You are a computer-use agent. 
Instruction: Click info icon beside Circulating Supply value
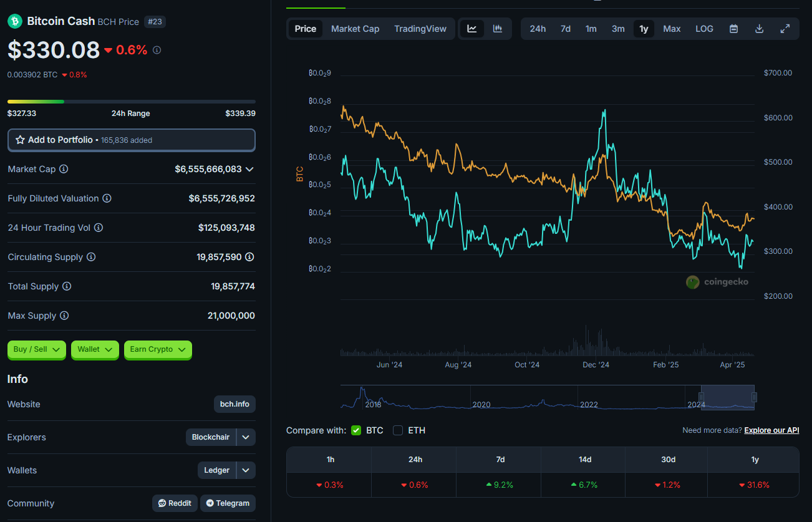(249, 257)
